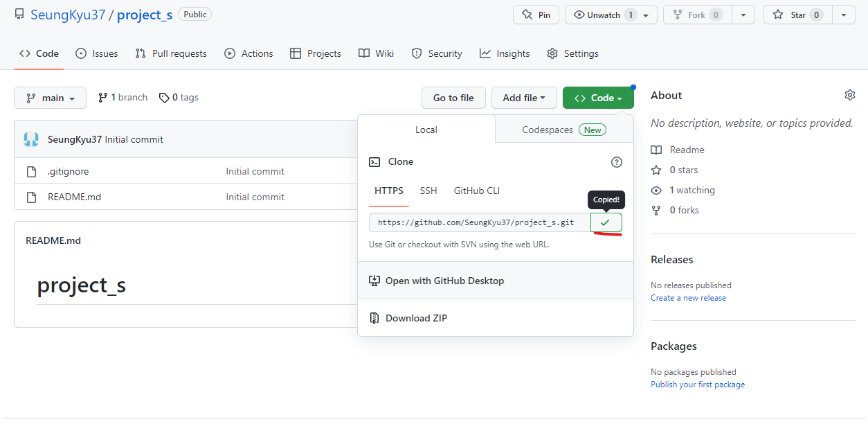Click the Releases heading link

point(672,259)
